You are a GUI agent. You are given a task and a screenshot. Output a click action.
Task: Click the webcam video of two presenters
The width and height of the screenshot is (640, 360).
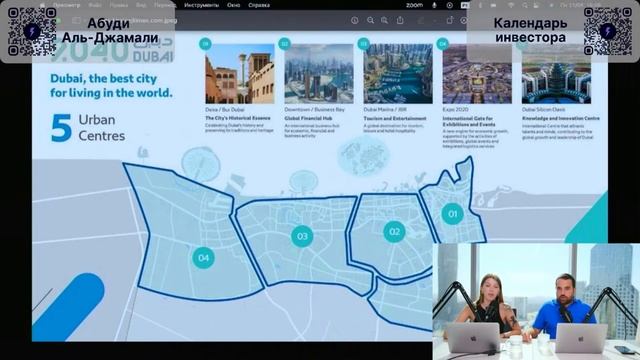(x=536, y=302)
